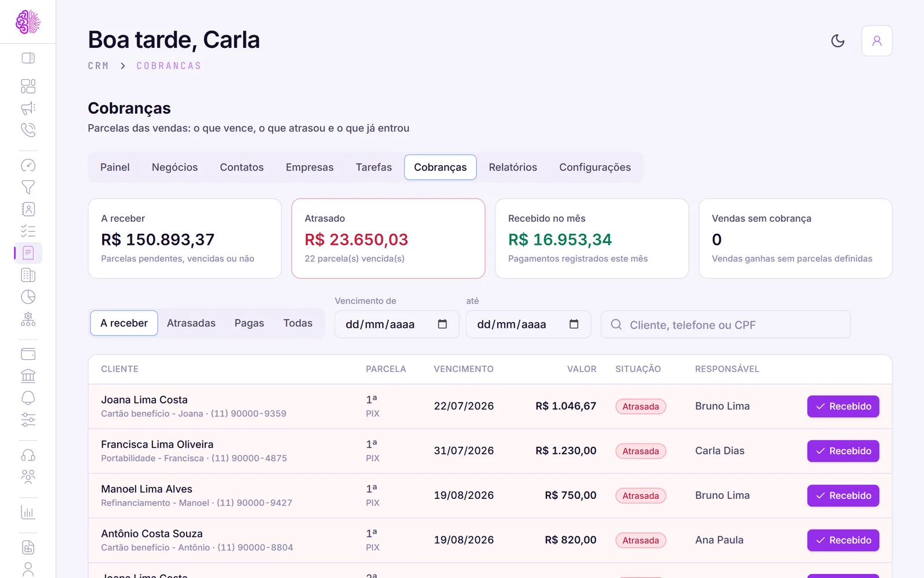Open the contact book icon in sidebar
This screenshot has width=924, height=578.
click(x=28, y=209)
